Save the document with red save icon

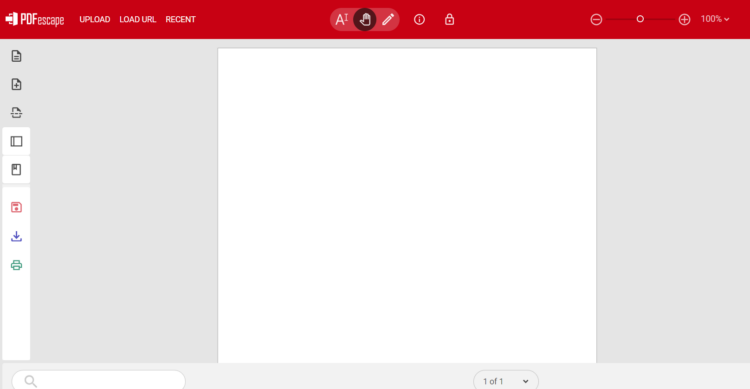click(16, 207)
